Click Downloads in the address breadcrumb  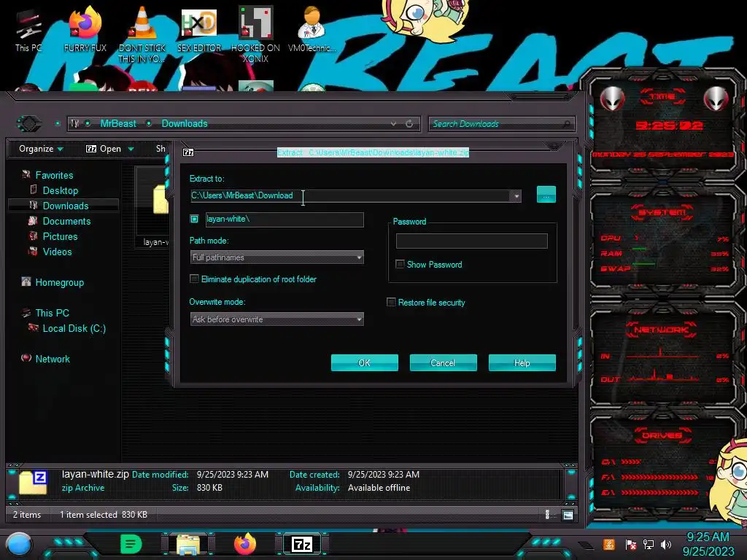pos(185,124)
